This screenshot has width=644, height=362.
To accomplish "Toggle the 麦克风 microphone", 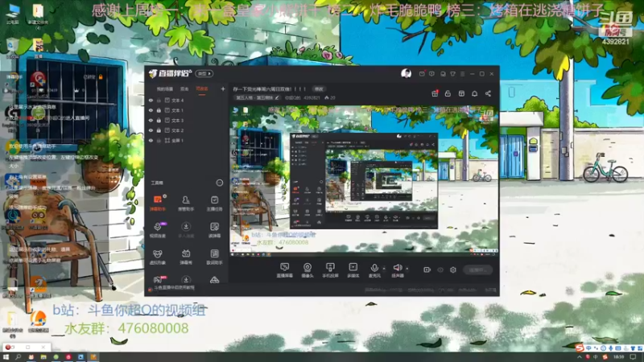I will [x=374, y=270].
